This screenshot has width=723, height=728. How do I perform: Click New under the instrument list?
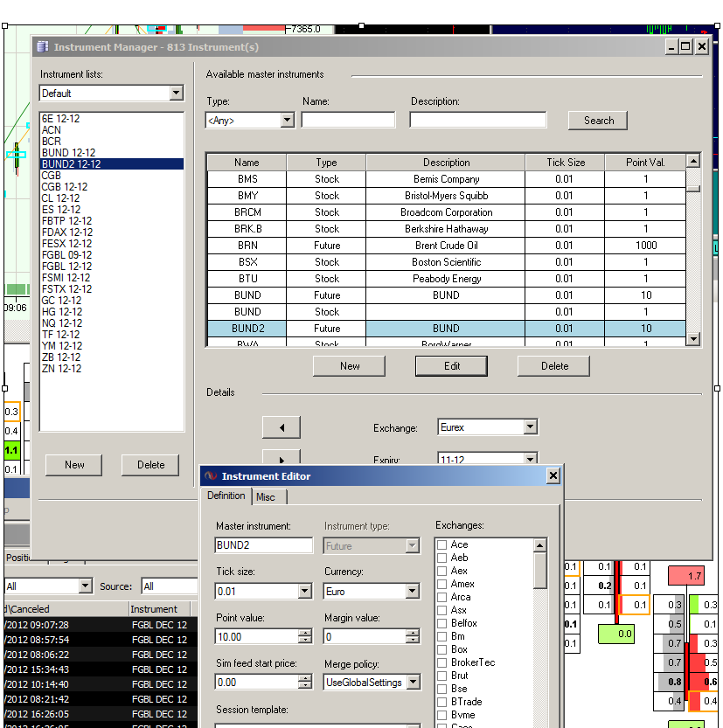[x=73, y=465]
